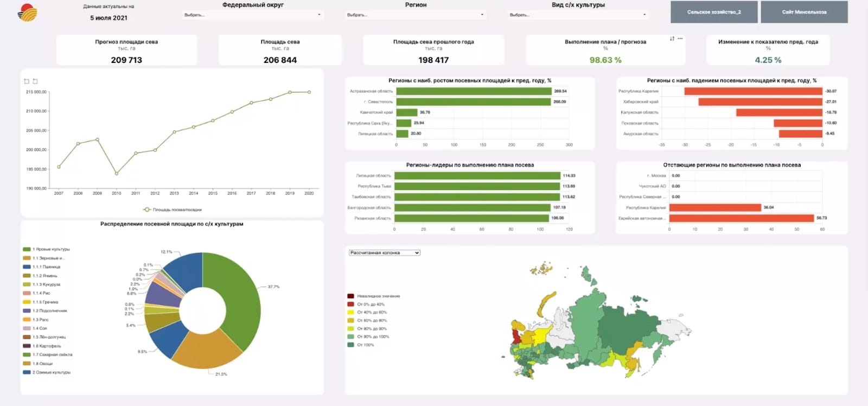The image size is (868, 406).
Task: Click the Республика Тыва leaders bar
Action: click(x=477, y=186)
